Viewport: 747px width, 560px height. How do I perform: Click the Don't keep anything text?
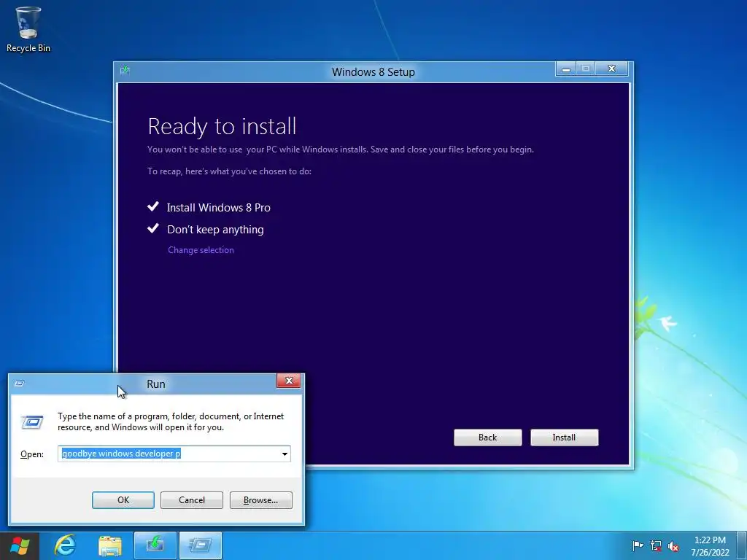(215, 230)
